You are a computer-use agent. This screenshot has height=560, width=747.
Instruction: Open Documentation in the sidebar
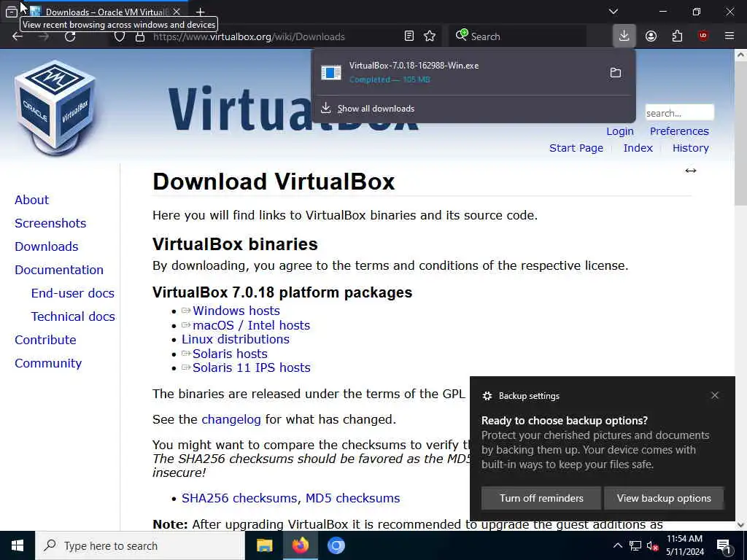(59, 270)
